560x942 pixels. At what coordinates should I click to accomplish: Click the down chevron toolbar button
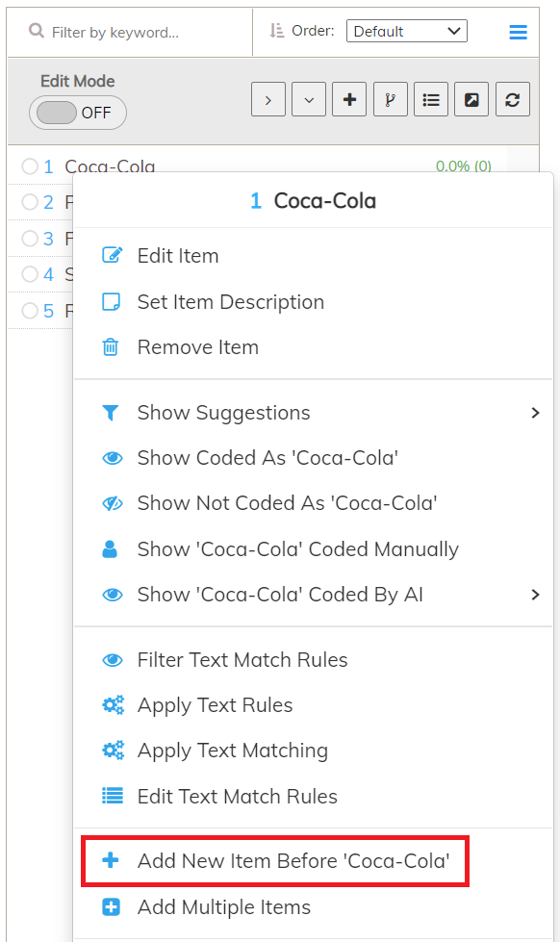309,99
